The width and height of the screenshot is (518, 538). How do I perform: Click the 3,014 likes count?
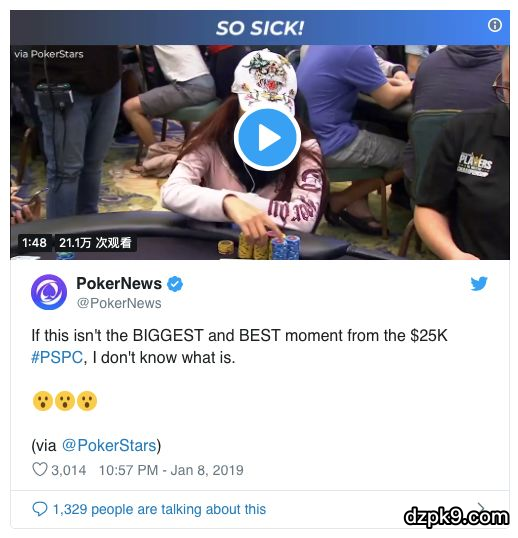pyautogui.click(x=69, y=470)
